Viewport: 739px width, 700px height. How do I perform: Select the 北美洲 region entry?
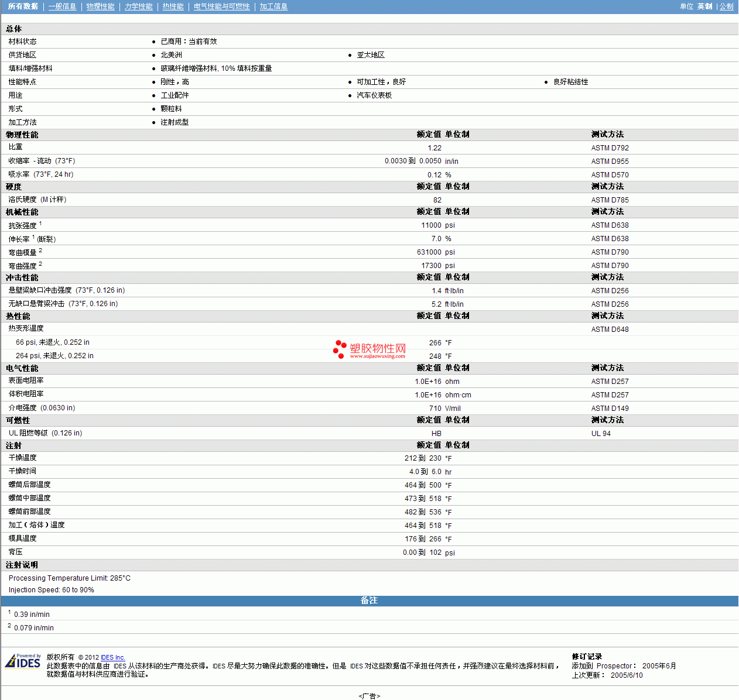pos(172,55)
